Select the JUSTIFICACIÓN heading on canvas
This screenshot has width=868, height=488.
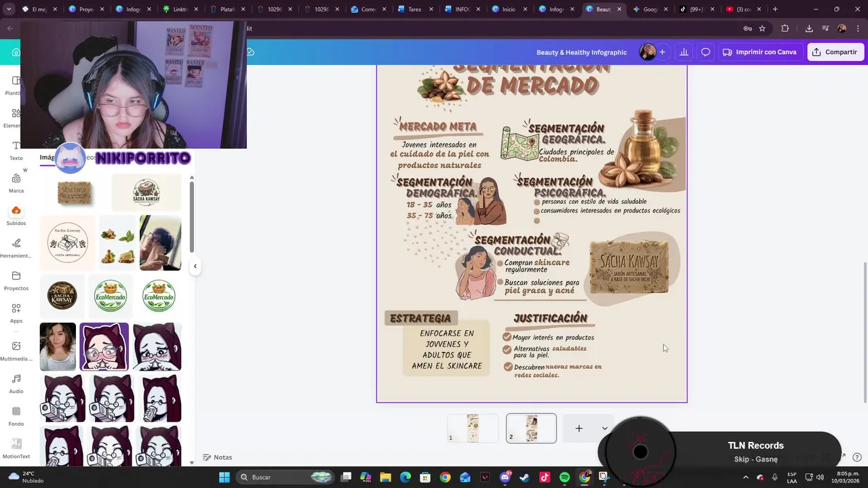pyautogui.click(x=550, y=319)
